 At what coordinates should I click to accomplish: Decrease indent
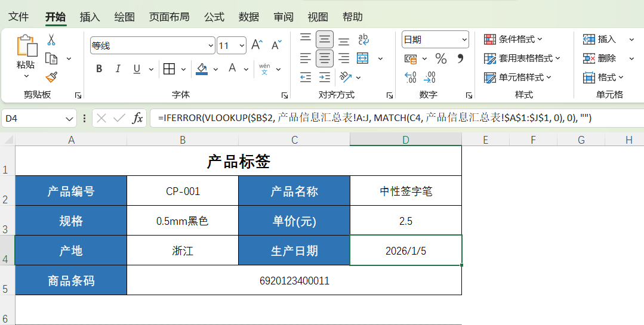click(305, 77)
